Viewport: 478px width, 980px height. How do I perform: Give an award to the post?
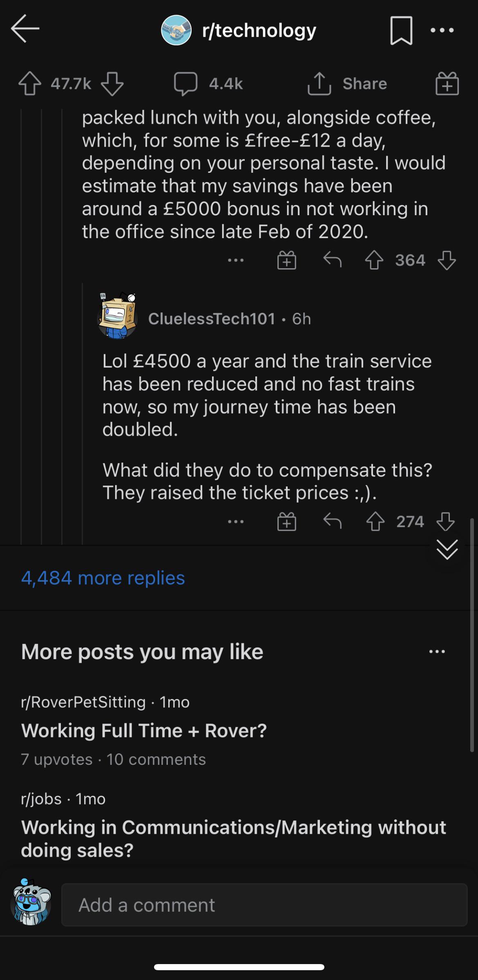click(447, 84)
